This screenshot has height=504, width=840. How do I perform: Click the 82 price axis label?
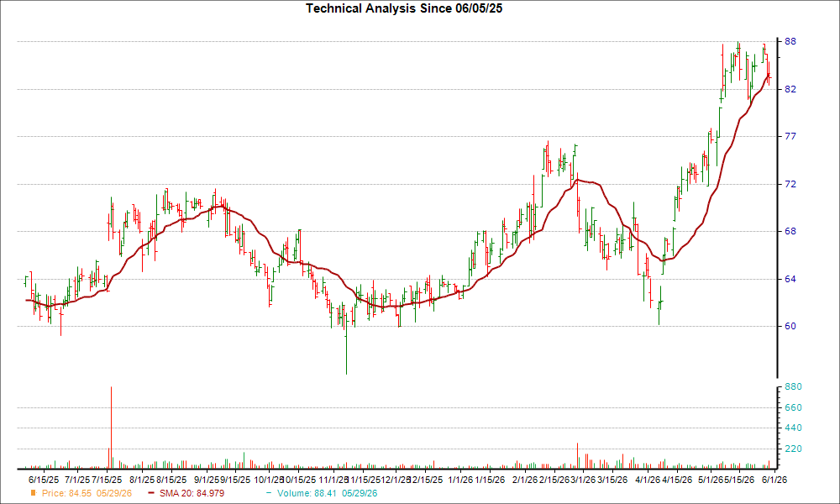pos(790,89)
